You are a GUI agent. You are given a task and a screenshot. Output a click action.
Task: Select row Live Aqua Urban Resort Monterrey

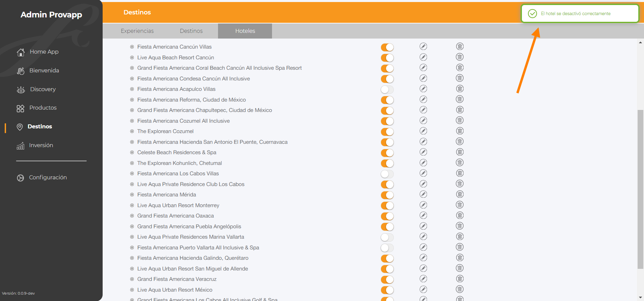178,205
